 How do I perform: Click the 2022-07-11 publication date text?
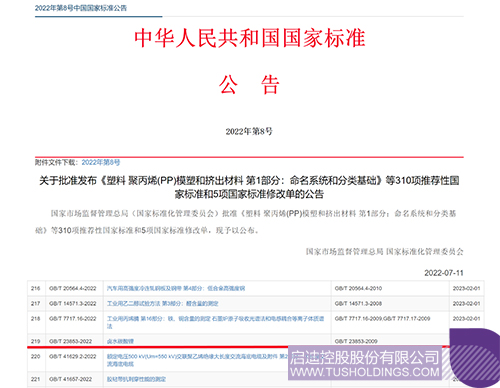tap(444, 273)
